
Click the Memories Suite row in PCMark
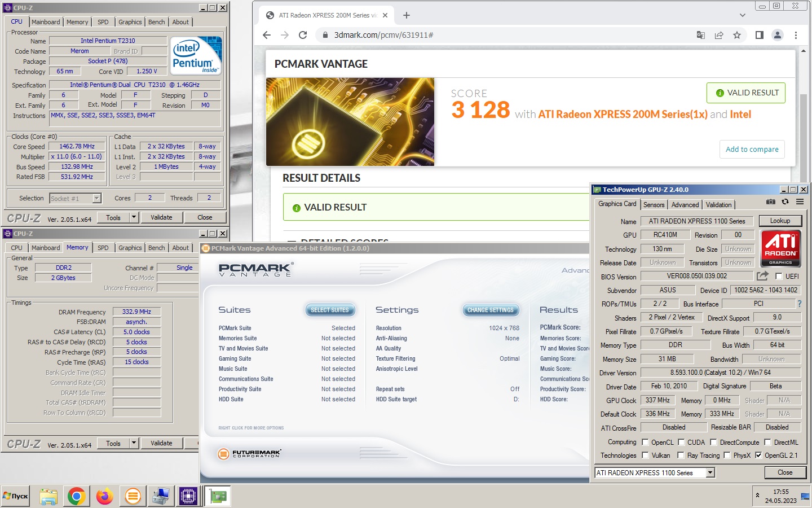coord(287,338)
